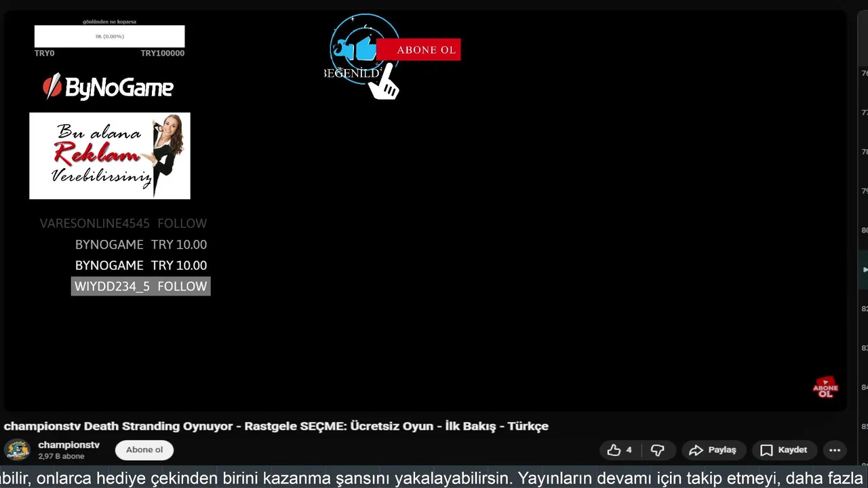Click the 2,97 B abone subscriber count
The width and height of the screenshot is (868, 488).
tap(61, 456)
